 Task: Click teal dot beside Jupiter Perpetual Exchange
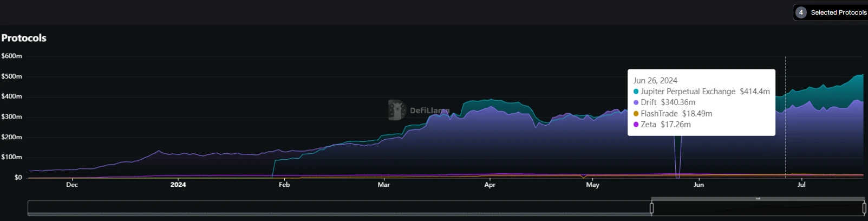(636, 92)
